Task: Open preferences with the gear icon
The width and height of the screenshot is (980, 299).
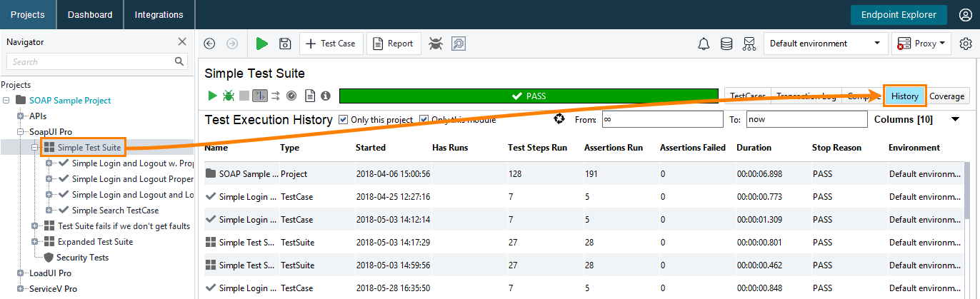Action: pyautogui.click(x=966, y=44)
